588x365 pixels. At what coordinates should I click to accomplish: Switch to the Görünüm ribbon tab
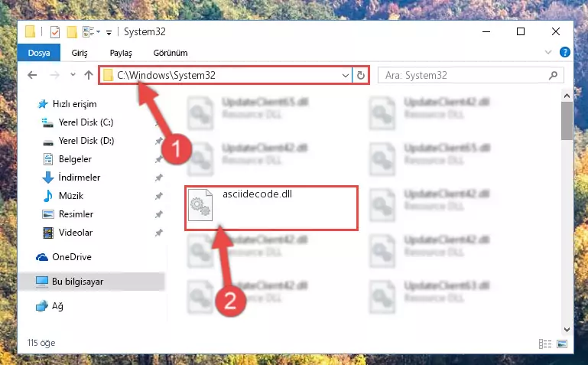click(171, 53)
